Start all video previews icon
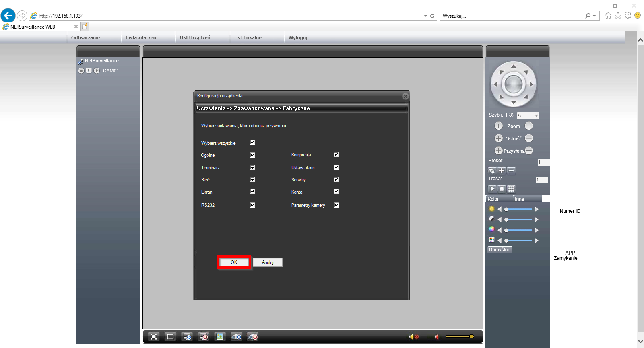Viewport: 644px width, 348px height. (x=187, y=337)
